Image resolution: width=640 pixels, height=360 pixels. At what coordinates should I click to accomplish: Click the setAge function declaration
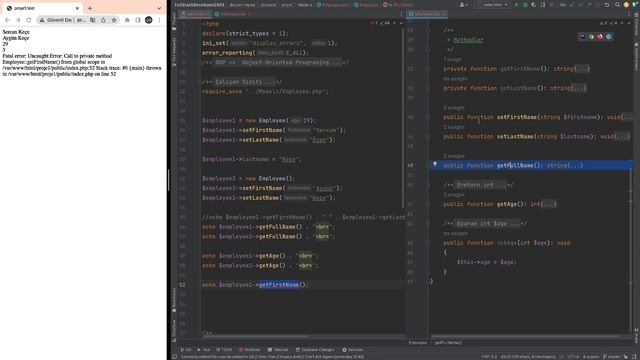click(x=507, y=243)
